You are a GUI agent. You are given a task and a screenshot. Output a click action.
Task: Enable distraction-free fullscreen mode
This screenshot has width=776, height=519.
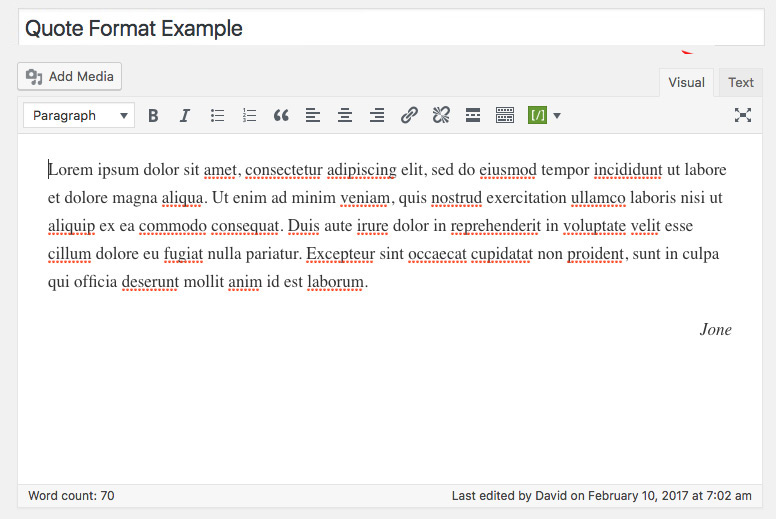(x=743, y=116)
